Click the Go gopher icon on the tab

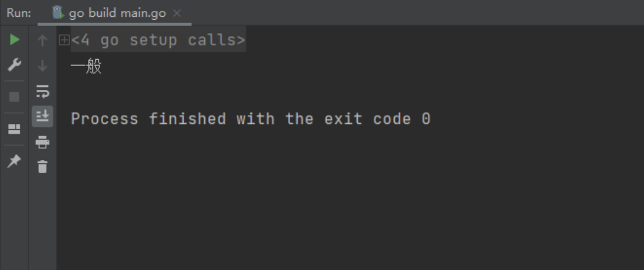(x=58, y=13)
